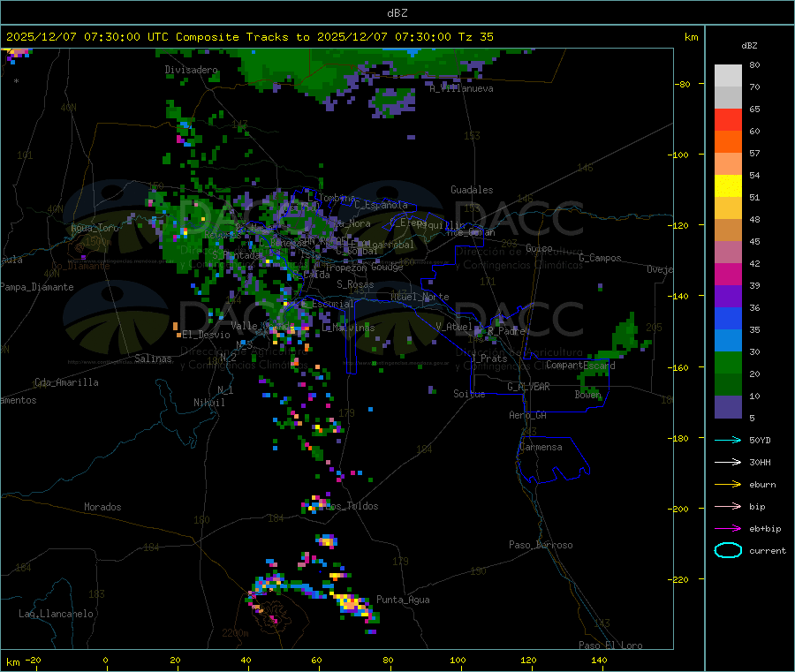795x672 pixels.
Task: Click the cyan 'current' ellipse symbol
Action: point(728,550)
